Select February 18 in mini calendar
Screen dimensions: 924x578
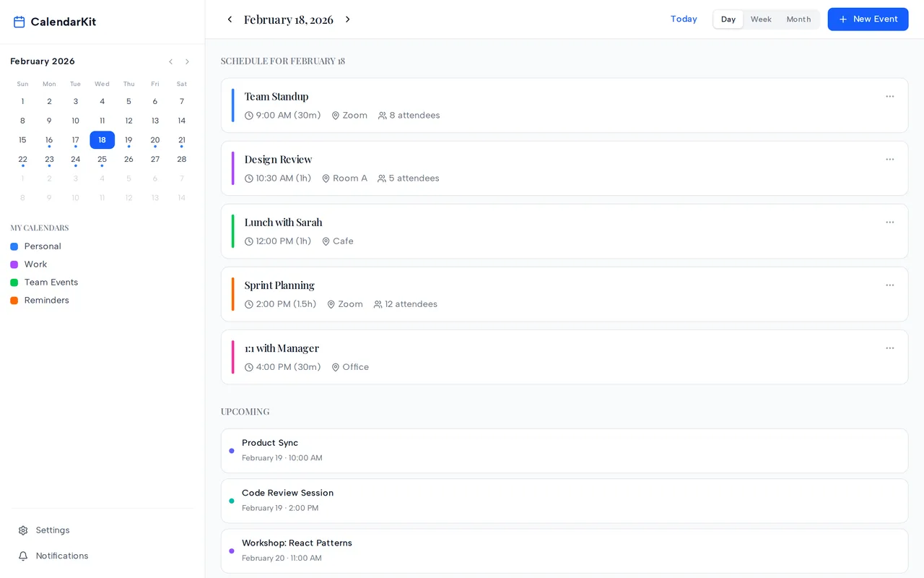102,140
